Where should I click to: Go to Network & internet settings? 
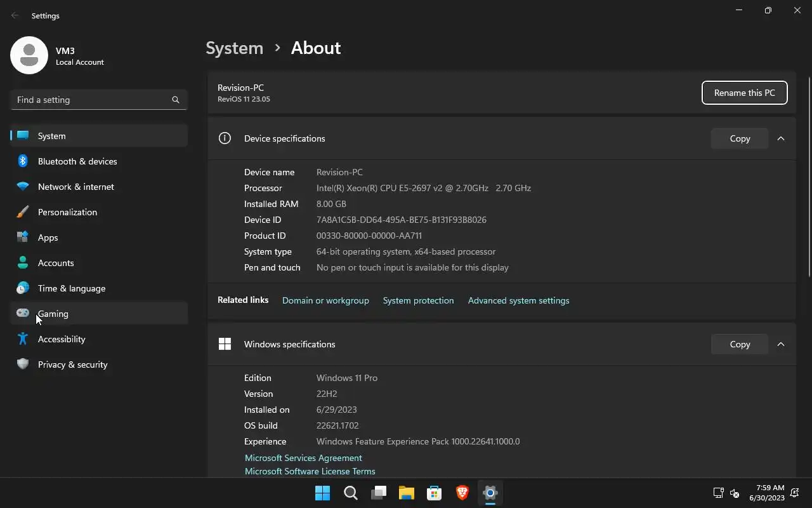99,187
